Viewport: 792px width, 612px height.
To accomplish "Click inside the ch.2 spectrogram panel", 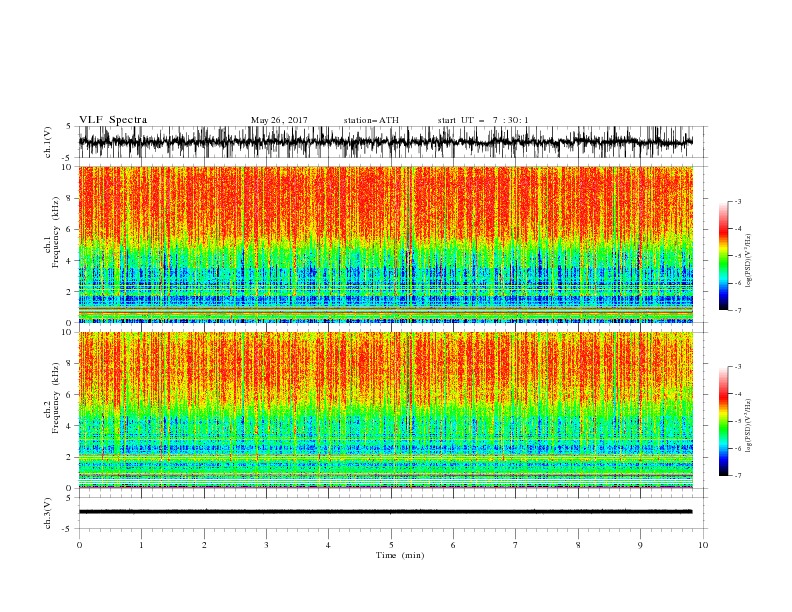I will [385, 410].
